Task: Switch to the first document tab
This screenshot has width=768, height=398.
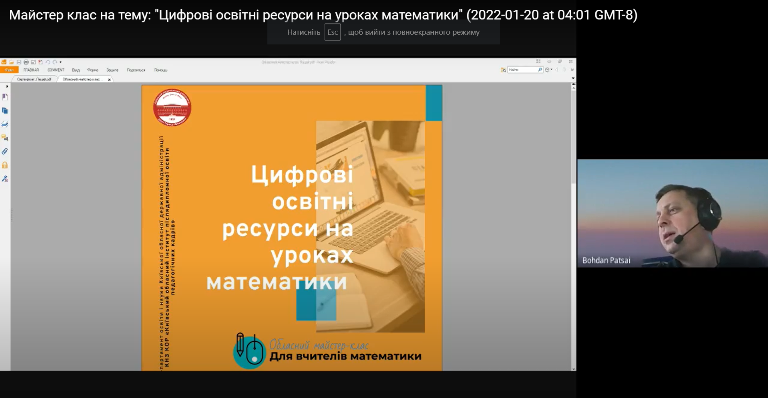Action: pos(34,79)
